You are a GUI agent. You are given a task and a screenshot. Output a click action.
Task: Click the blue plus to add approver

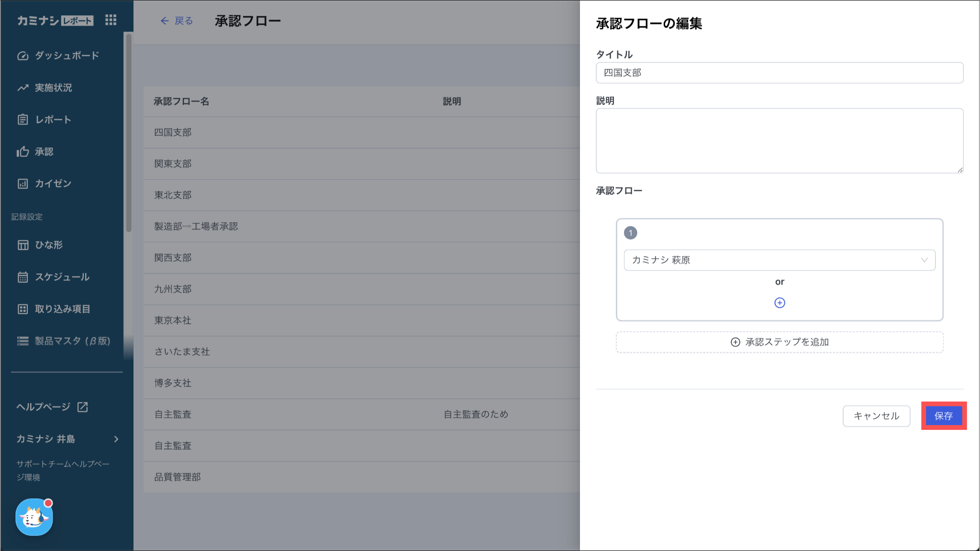(780, 303)
